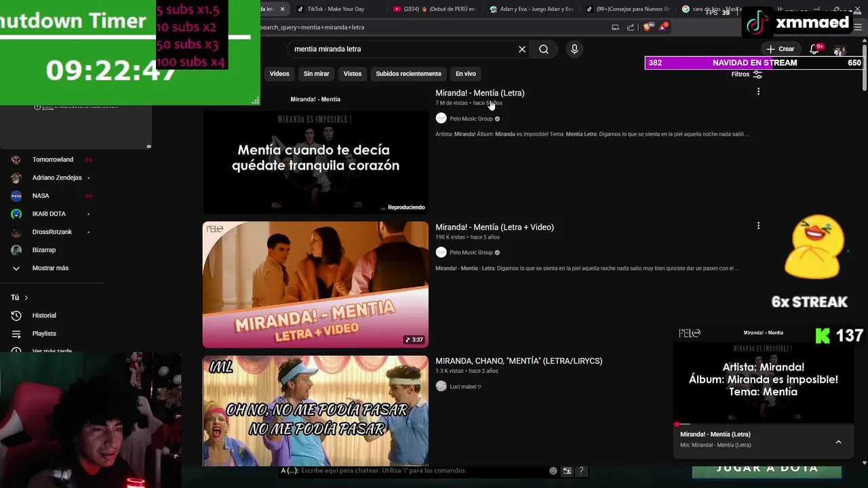Screen dimensions: 868x488
Task: Open Miranda! - Mentía (Letra + Video) title
Action: [494, 227]
